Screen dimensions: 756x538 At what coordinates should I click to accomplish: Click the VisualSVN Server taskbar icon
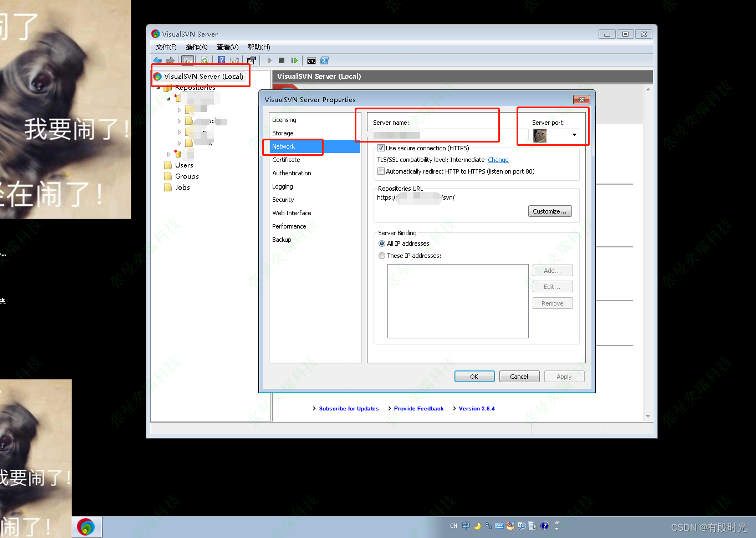86,527
